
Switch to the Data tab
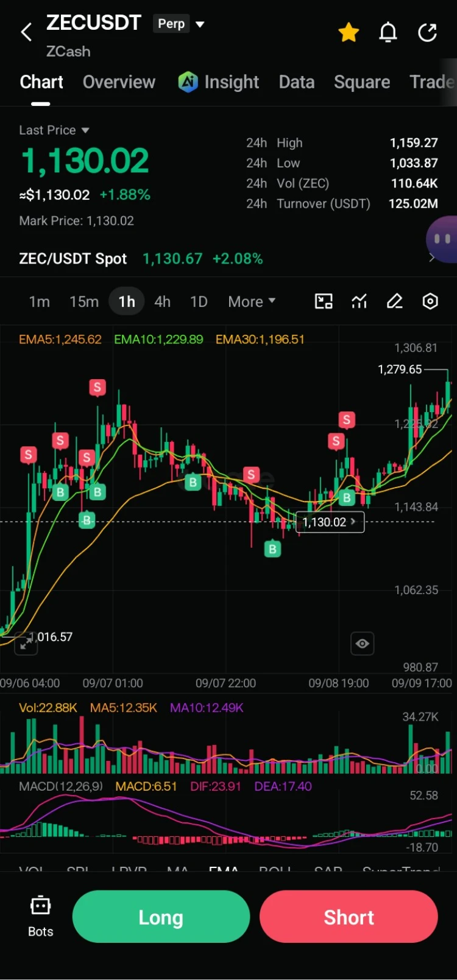tap(297, 82)
